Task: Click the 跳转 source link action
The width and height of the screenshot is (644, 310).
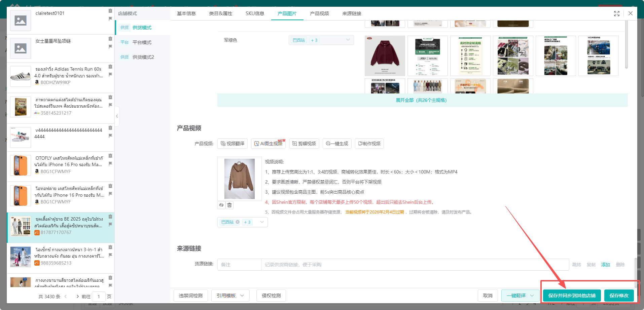Action: [x=577, y=265]
